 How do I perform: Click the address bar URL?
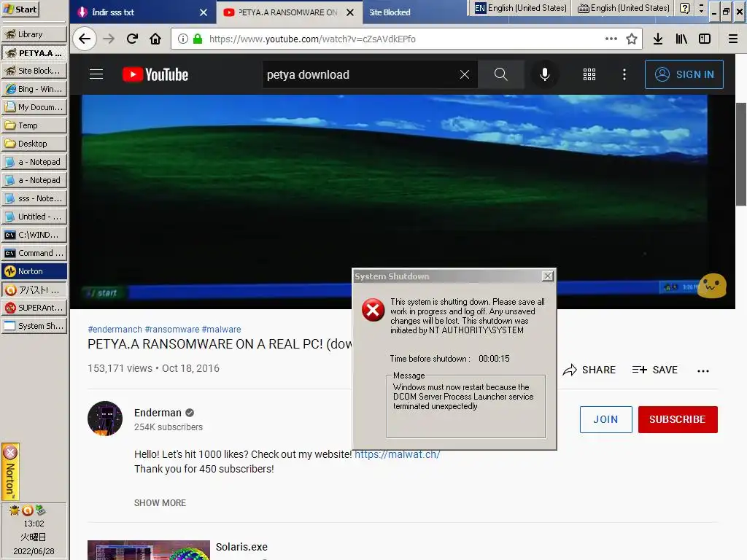[x=312, y=39]
